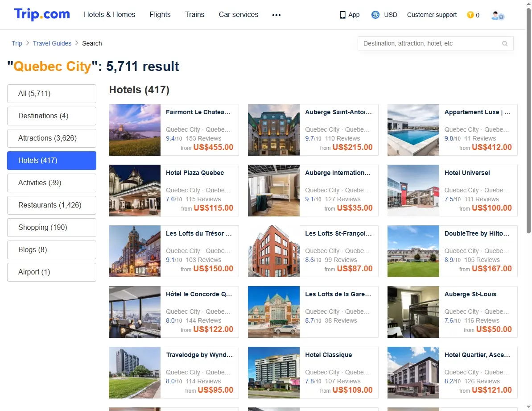This screenshot has width=532, height=411.
Task: Open Hotel Classique photo
Action: pos(274,373)
